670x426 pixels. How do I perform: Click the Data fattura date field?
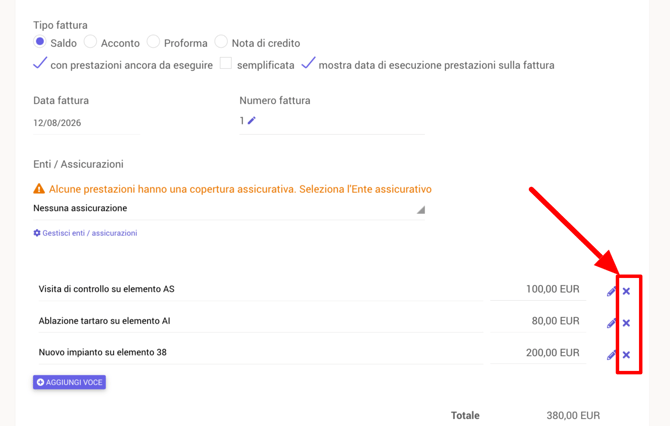point(86,123)
